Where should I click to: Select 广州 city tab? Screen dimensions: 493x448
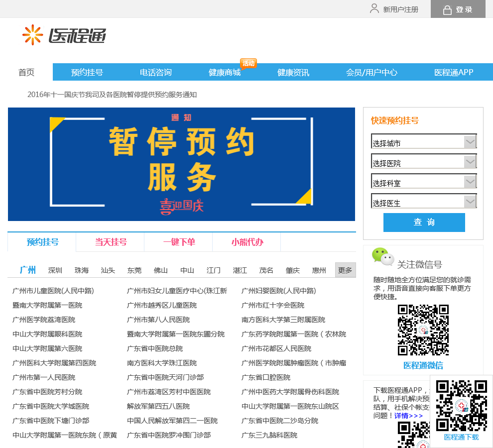pos(28,270)
